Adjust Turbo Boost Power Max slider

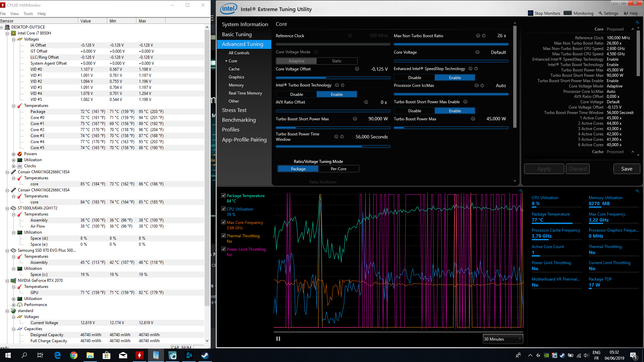(x=451, y=127)
